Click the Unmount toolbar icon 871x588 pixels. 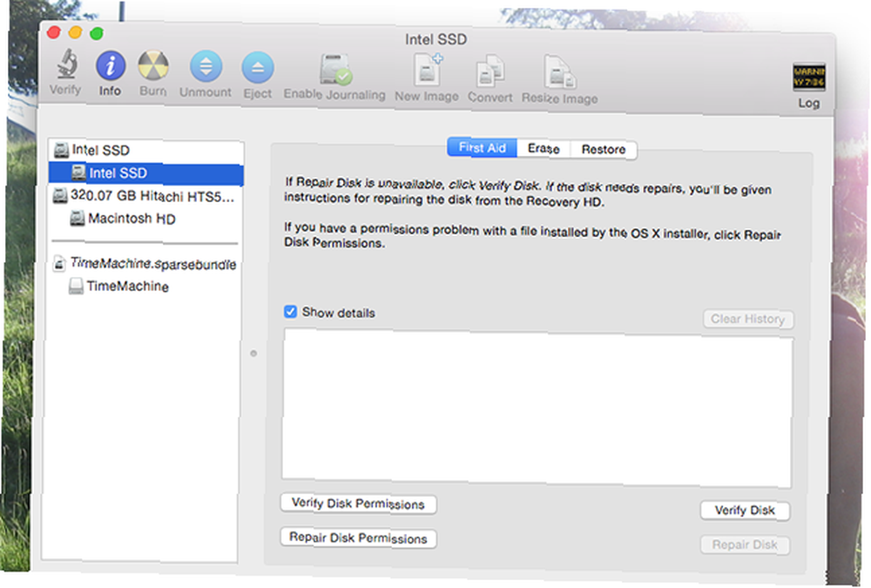[x=206, y=67]
